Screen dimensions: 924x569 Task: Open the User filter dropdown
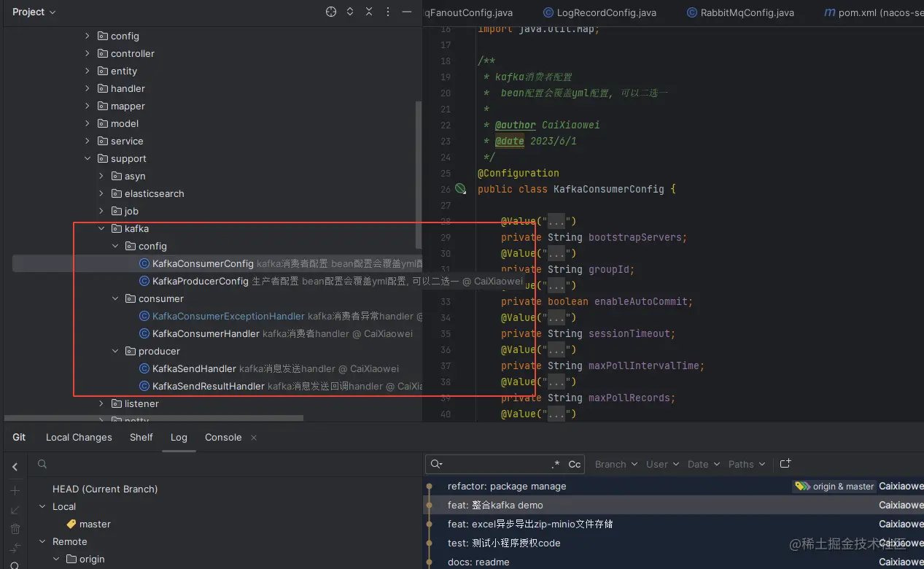(662, 464)
